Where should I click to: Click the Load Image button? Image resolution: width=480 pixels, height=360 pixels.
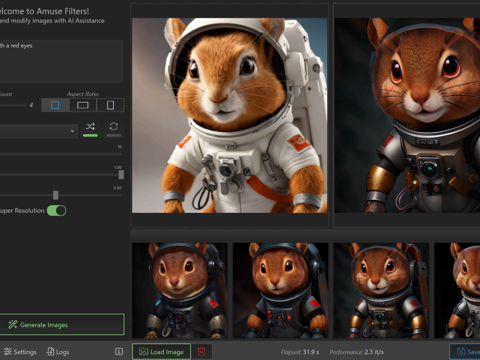pos(162,352)
